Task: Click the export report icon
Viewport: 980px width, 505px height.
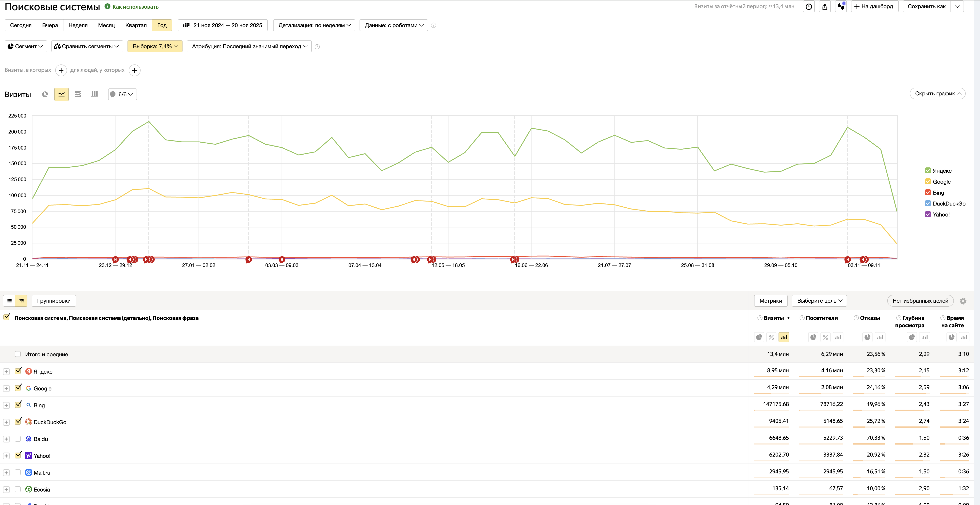Action: 825,7
